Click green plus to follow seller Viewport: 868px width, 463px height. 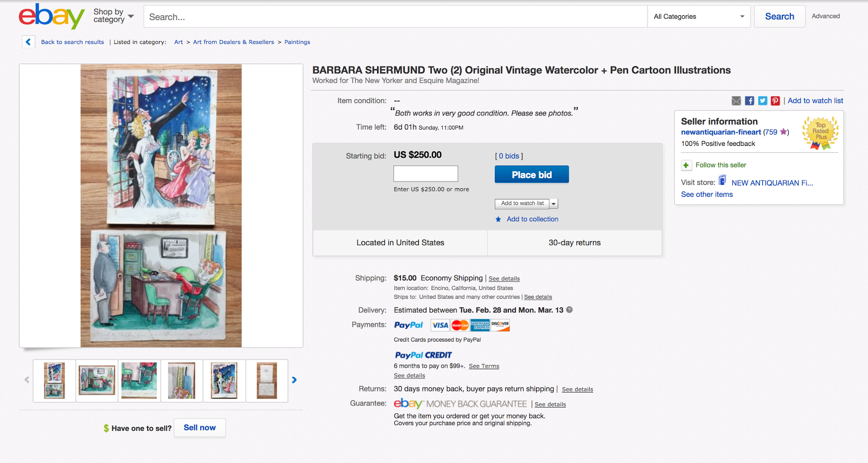[x=686, y=165]
